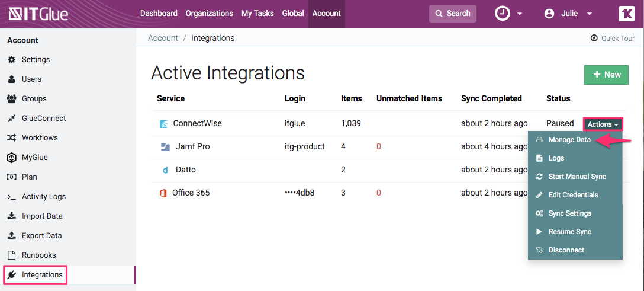Click the Resume Sync play icon
Screen dimensions: 644x291
point(540,232)
